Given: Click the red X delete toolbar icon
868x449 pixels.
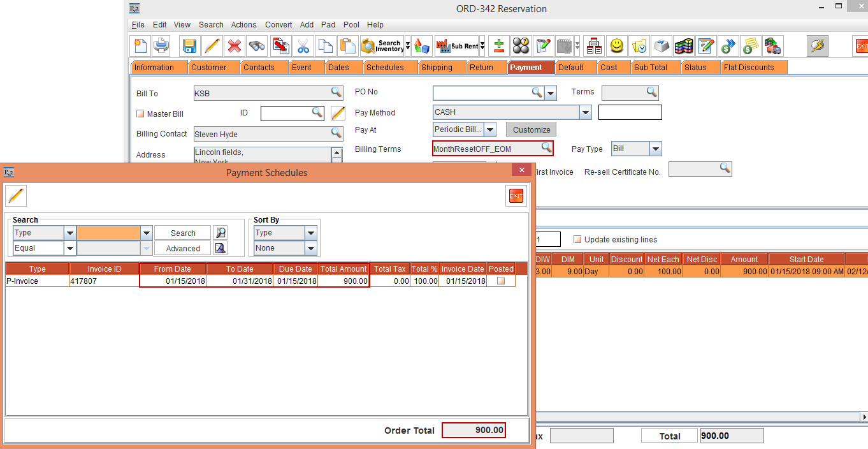Looking at the screenshot, I should click(x=235, y=46).
